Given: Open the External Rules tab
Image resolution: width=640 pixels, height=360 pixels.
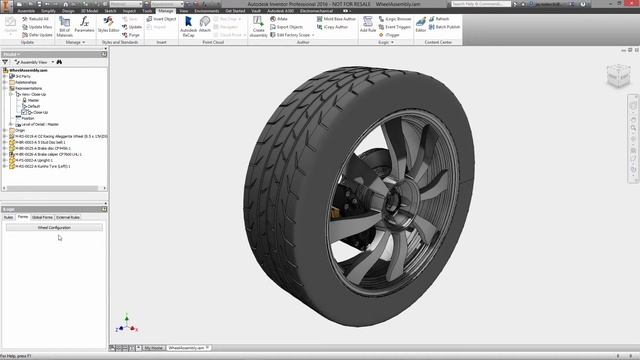Looking at the screenshot, I should [68, 218].
